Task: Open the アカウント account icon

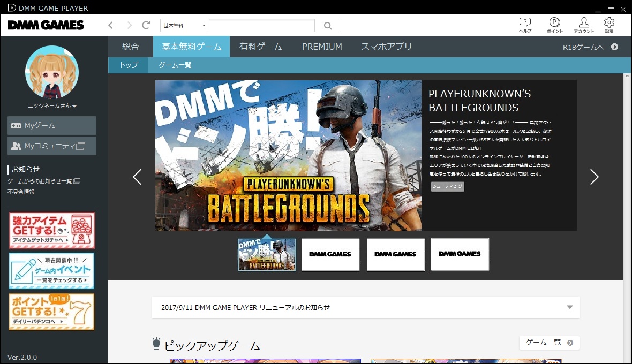Action: (x=584, y=25)
